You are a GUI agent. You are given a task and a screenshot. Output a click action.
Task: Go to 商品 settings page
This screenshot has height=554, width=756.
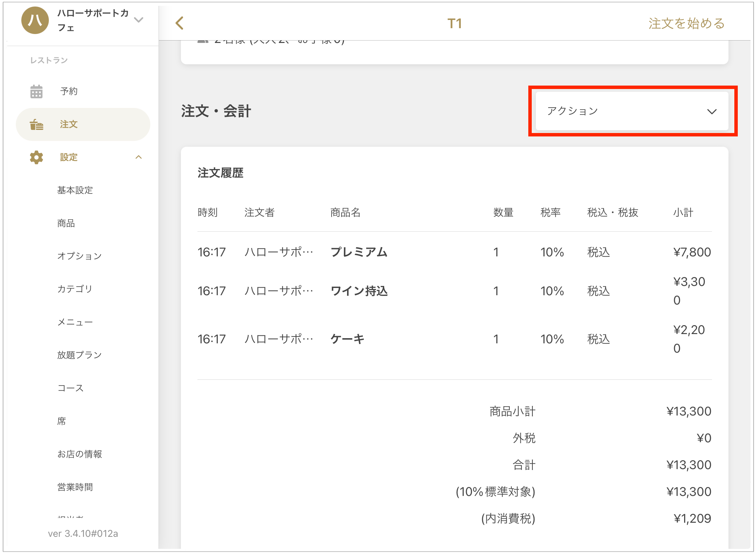(x=66, y=223)
